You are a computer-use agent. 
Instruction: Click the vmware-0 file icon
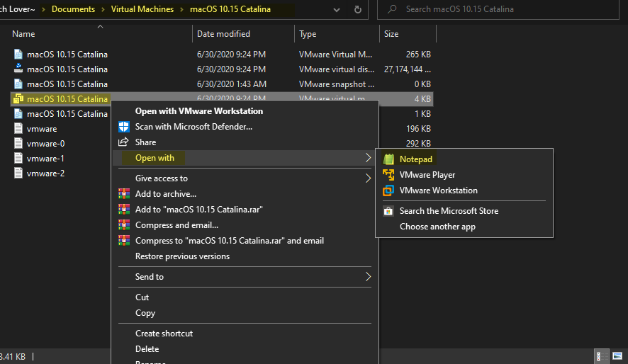coord(18,143)
